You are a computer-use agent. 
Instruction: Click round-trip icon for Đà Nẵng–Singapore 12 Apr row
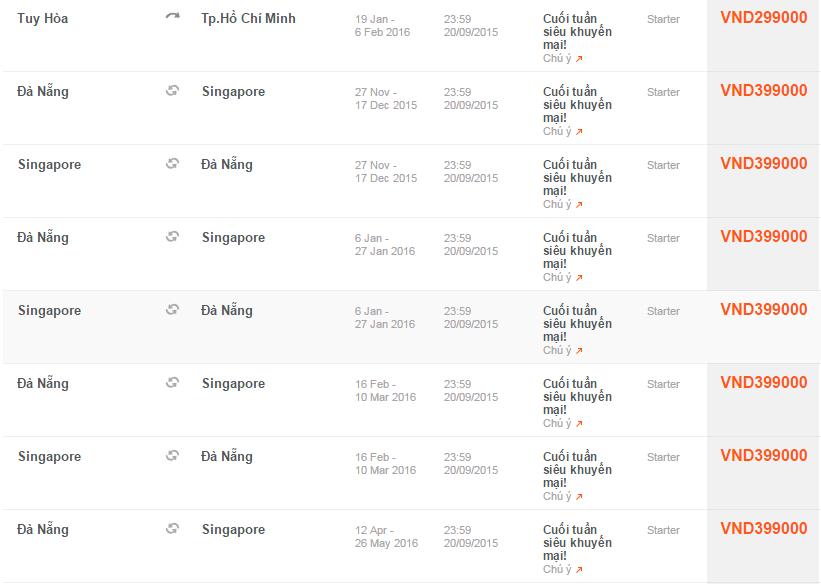click(x=172, y=529)
